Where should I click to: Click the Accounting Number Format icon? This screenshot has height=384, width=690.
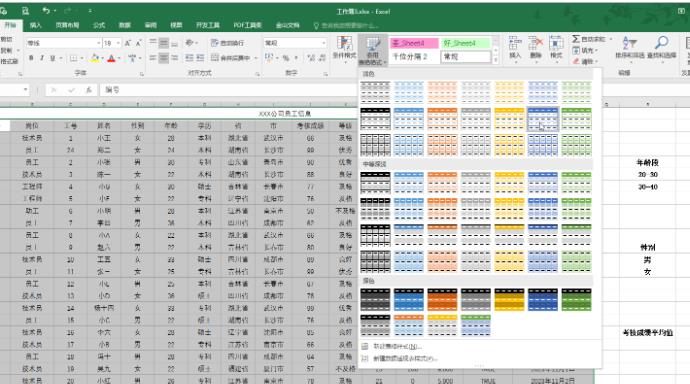pyautogui.click(x=269, y=58)
